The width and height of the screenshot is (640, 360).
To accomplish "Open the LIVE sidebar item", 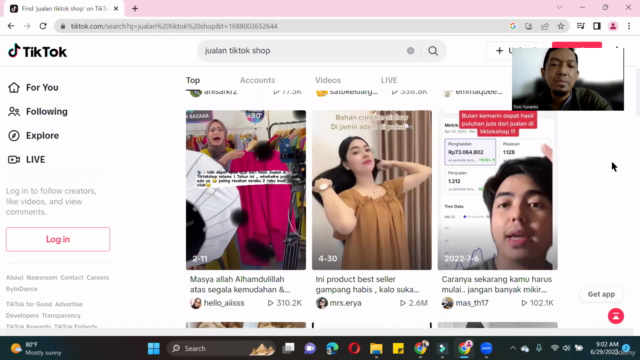I will point(27,160).
